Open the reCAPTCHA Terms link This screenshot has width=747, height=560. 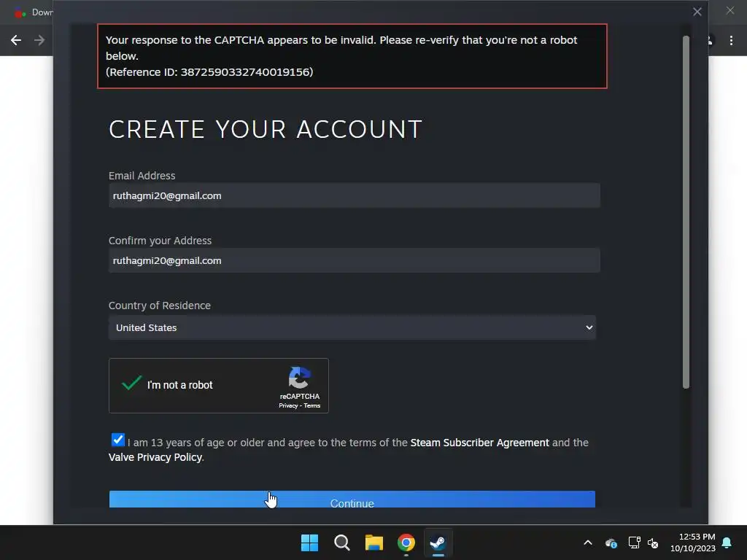(x=312, y=405)
